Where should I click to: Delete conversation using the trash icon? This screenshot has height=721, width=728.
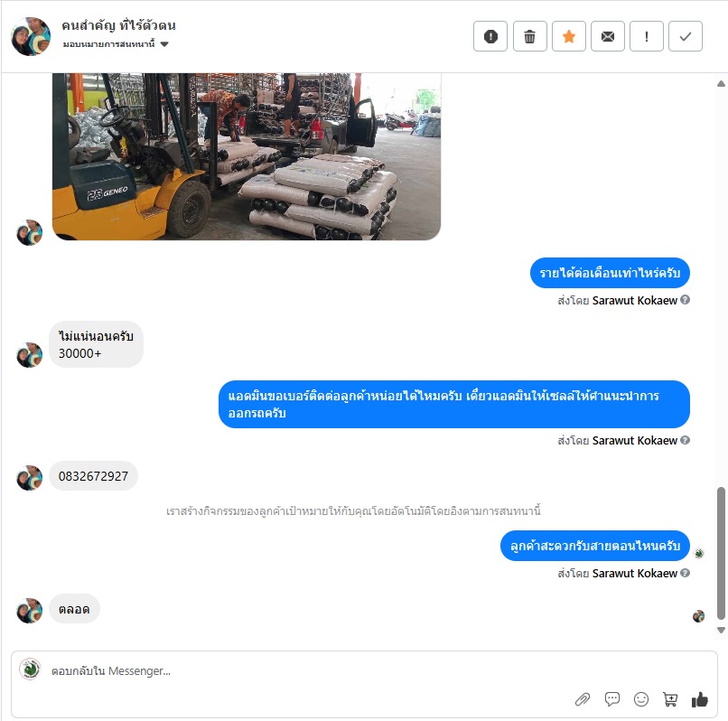point(530,36)
